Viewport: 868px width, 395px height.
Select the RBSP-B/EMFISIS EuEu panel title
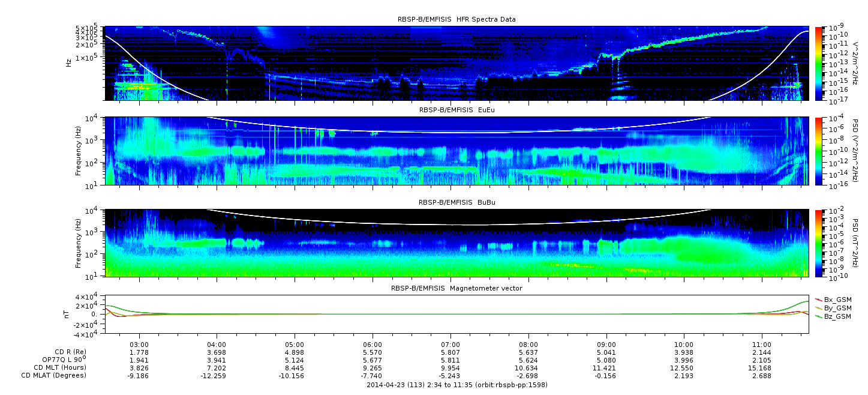click(x=456, y=110)
